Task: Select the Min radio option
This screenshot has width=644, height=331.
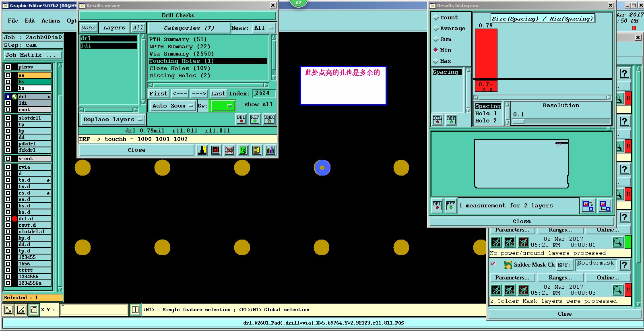Action: (436, 50)
